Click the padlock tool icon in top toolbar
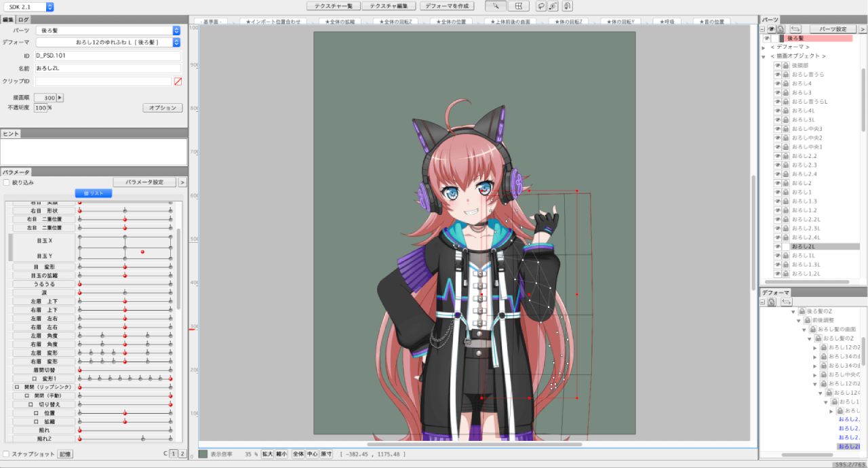 (x=567, y=6)
